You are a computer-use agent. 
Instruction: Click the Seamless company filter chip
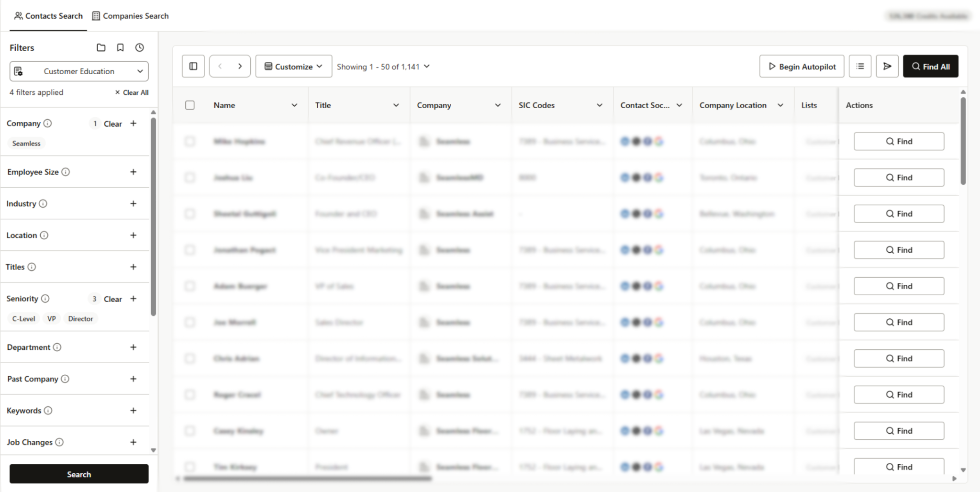pos(26,143)
